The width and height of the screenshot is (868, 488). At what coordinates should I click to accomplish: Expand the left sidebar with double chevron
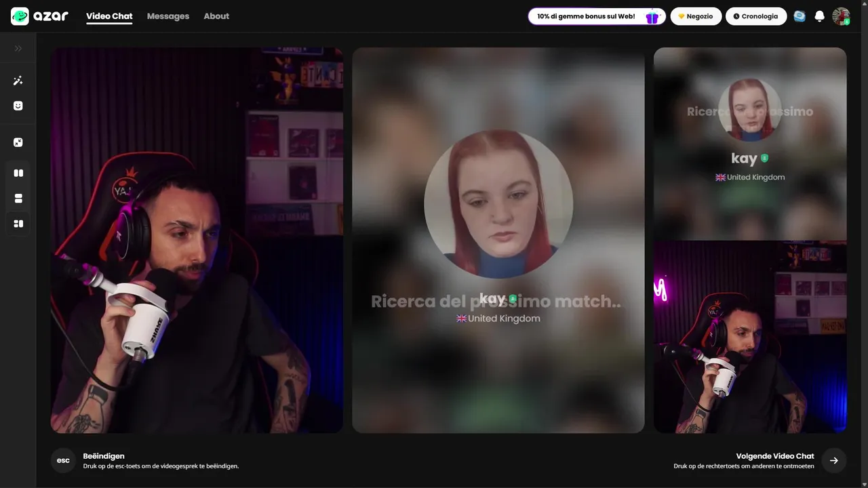(18, 49)
